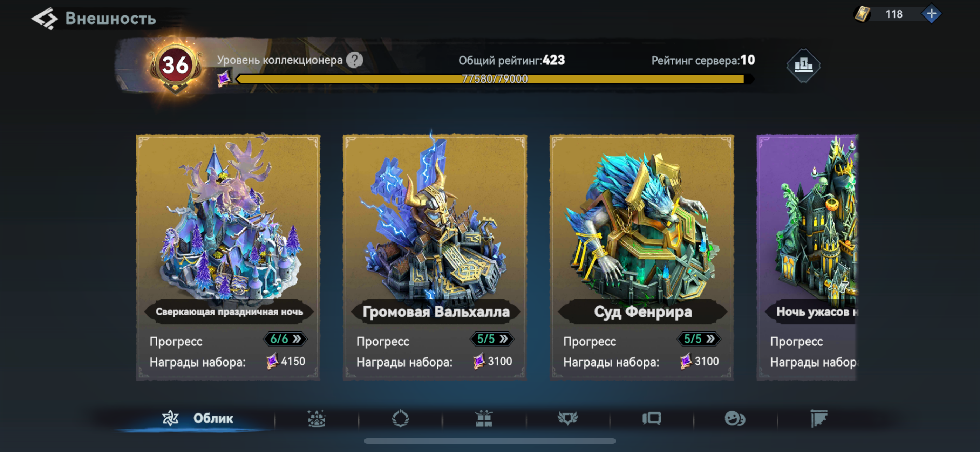Open the flag banner tab icon

click(x=819, y=418)
